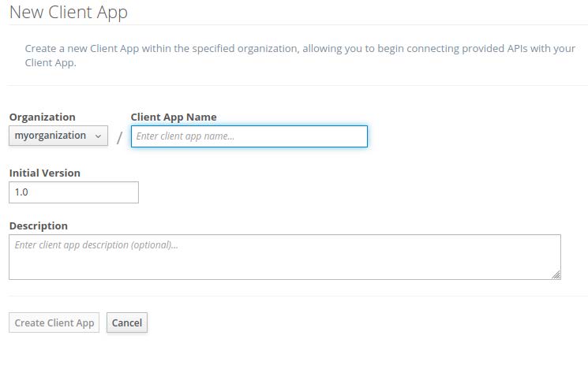Screen dimensions: 588x369
Task: Click the Client App Name label
Action: 174,117
